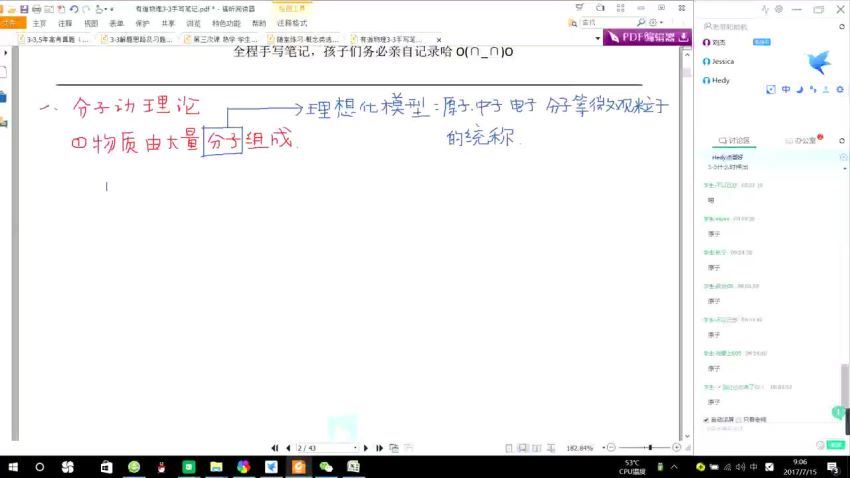Jump to the last page

tap(379, 448)
